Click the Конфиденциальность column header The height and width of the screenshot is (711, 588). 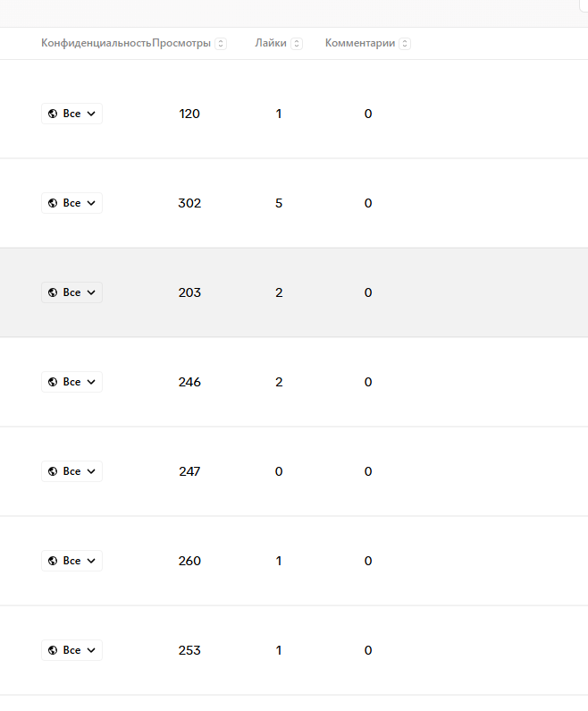[x=96, y=43]
